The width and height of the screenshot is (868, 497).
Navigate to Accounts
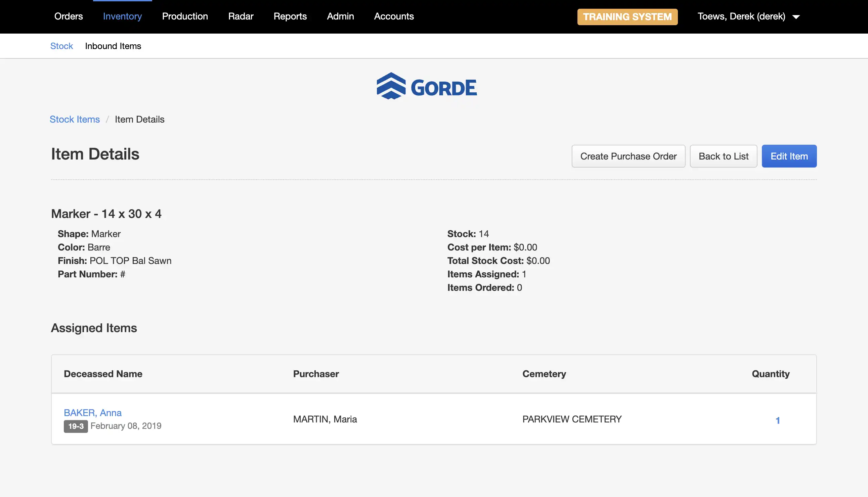pos(394,16)
